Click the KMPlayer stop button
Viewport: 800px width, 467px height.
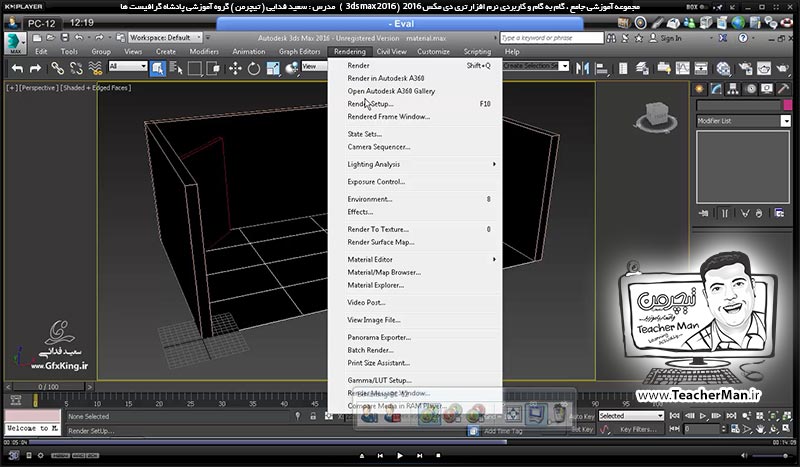click(x=438, y=455)
